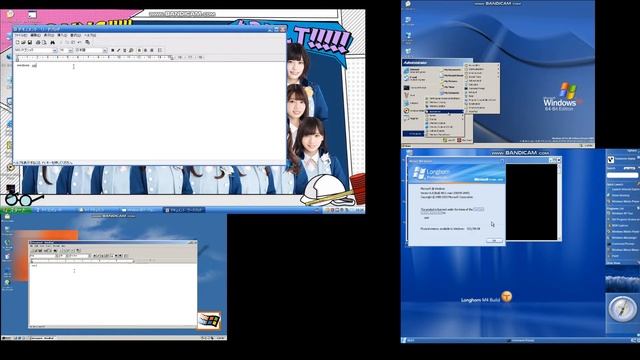The image size is (640, 360).
Task: Click All Programs in XP x64 Start menu
Action: click(413, 133)
